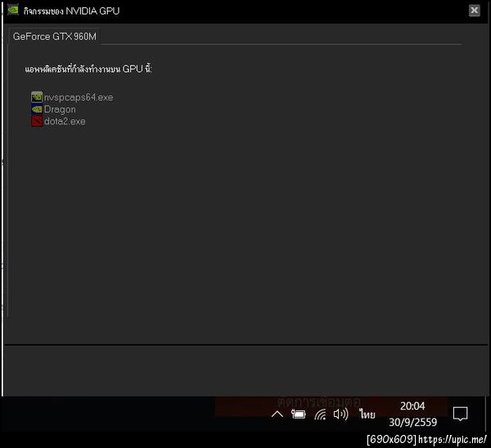491x448 pixels.
Task: Click NVIDIA logo in title bar
Action: 13,10
